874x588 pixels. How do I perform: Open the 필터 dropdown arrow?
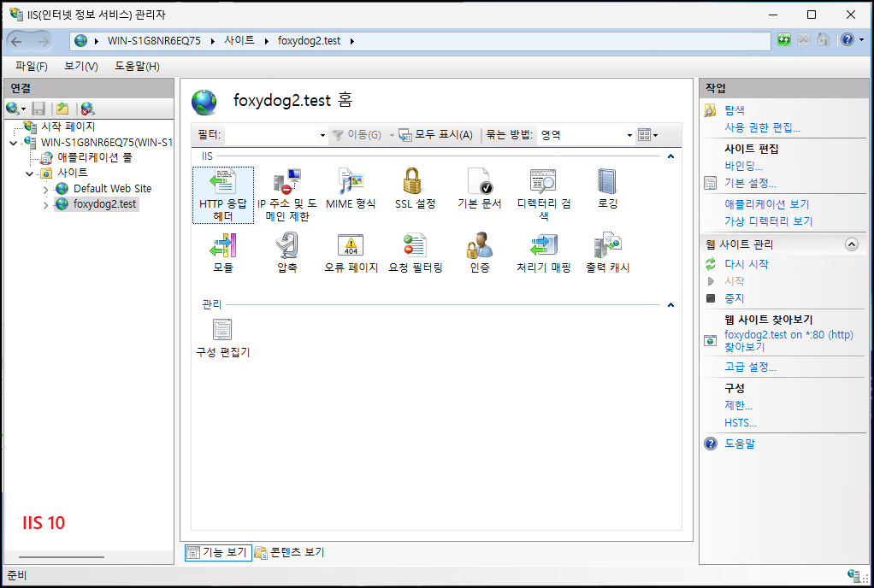[x=322, y=135]
